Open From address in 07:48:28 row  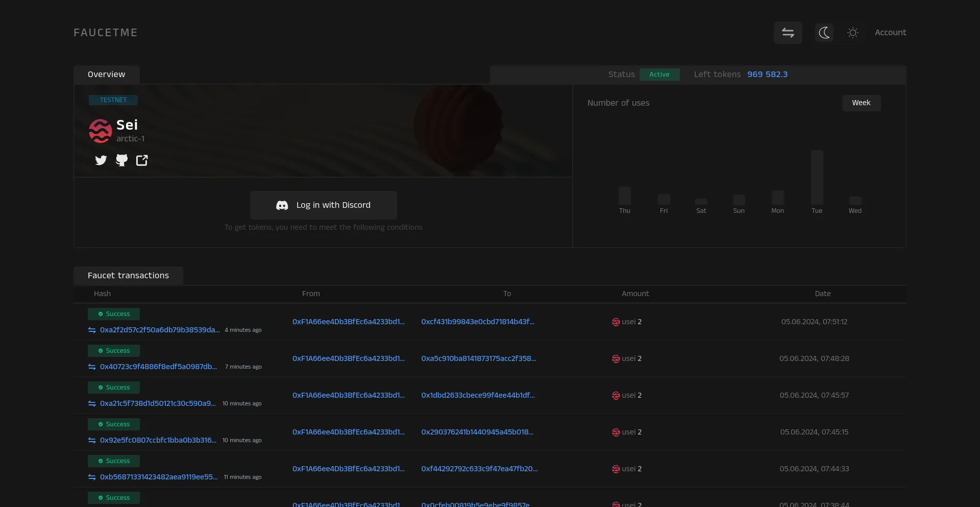pos(349,358)
